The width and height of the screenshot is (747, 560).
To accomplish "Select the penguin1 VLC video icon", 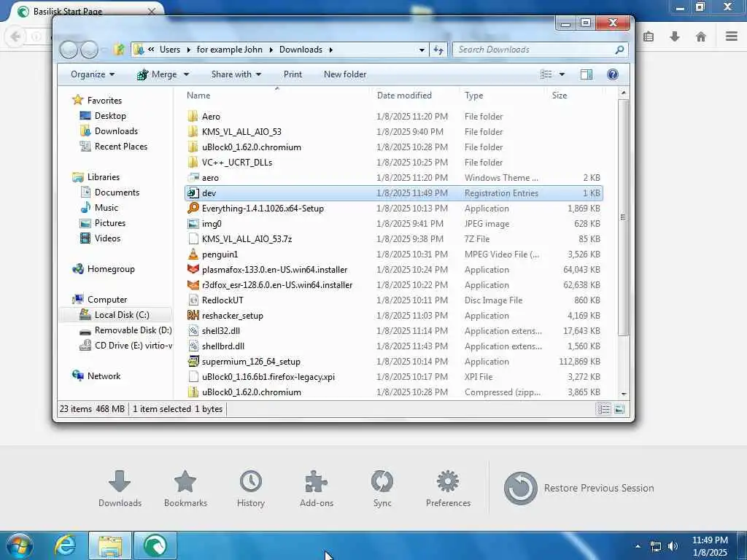I will pyautogui.click(x=193, y=254).
